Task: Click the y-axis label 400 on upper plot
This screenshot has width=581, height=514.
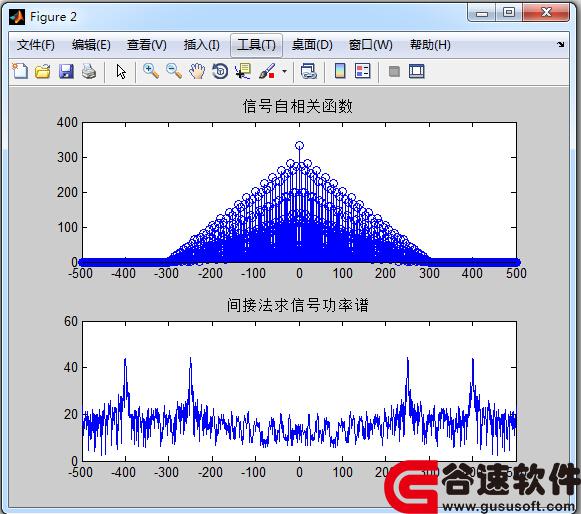Action: tap(67, 122)
